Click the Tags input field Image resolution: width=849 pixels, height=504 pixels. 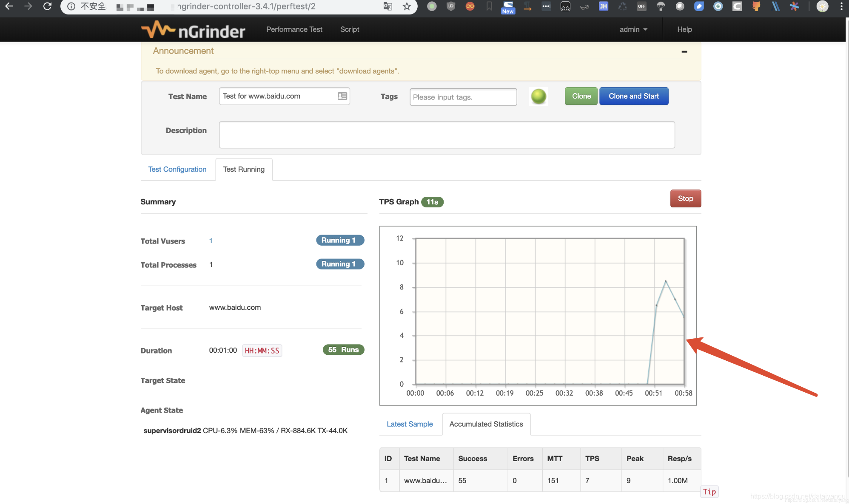click(x=463, y=97)
